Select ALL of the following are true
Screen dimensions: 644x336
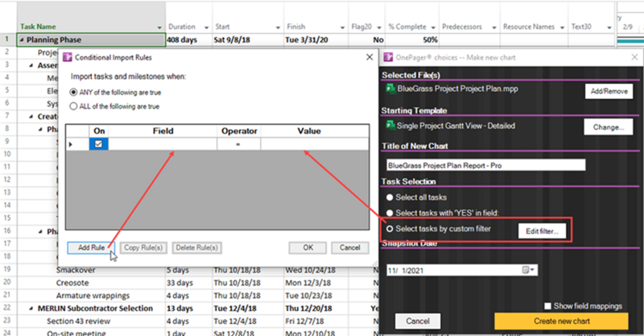point(73,106)
